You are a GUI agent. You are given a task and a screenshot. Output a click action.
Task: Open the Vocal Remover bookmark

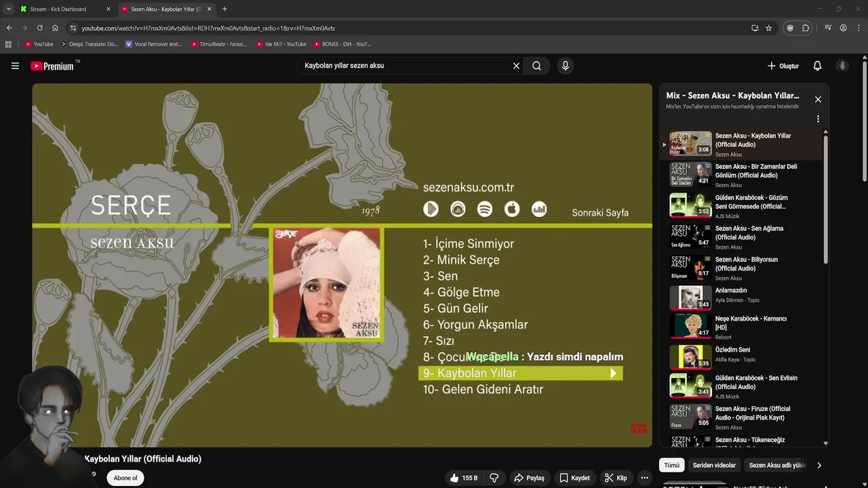tap(154, 44)
